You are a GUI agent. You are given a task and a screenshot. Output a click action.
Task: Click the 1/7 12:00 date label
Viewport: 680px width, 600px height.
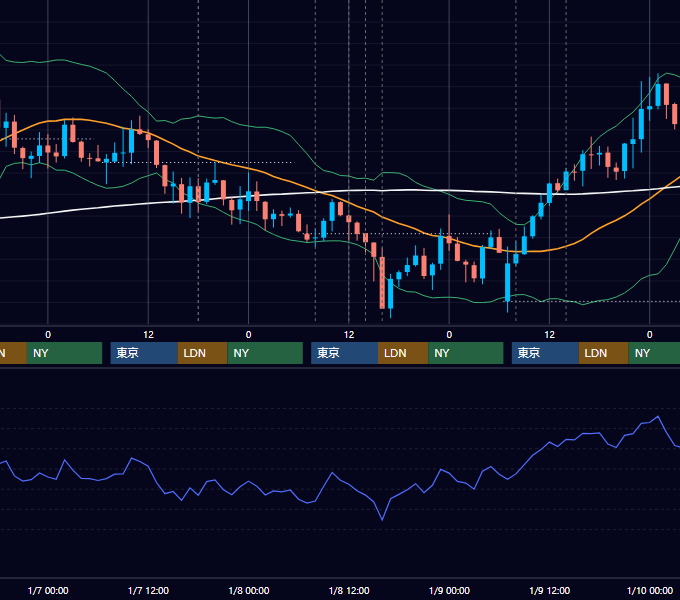(148, 590)
